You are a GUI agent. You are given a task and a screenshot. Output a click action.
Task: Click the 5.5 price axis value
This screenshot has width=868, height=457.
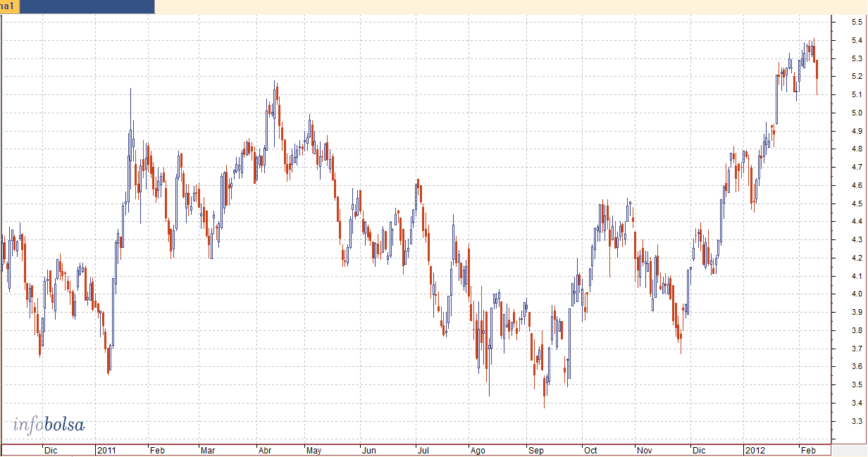click(x=857, y=22)
